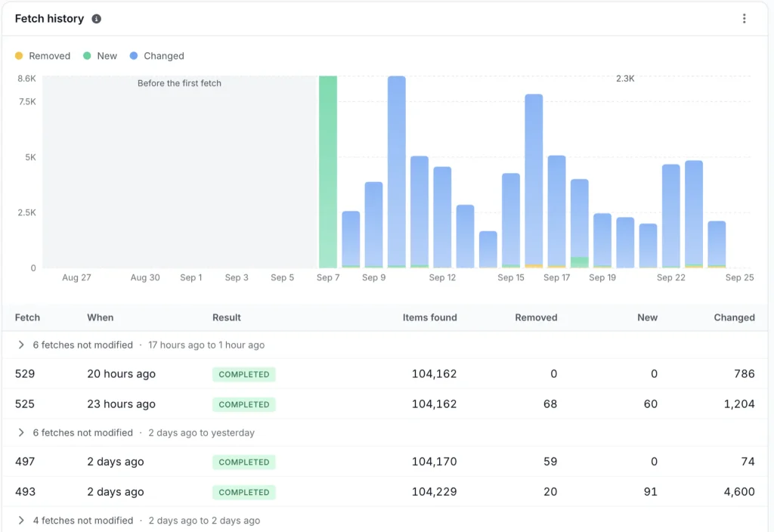The width and height of the screenshot is (774, 532).
Task: Open the three-dot options menu
Action: pyautogui.click(x=744, y=19)
